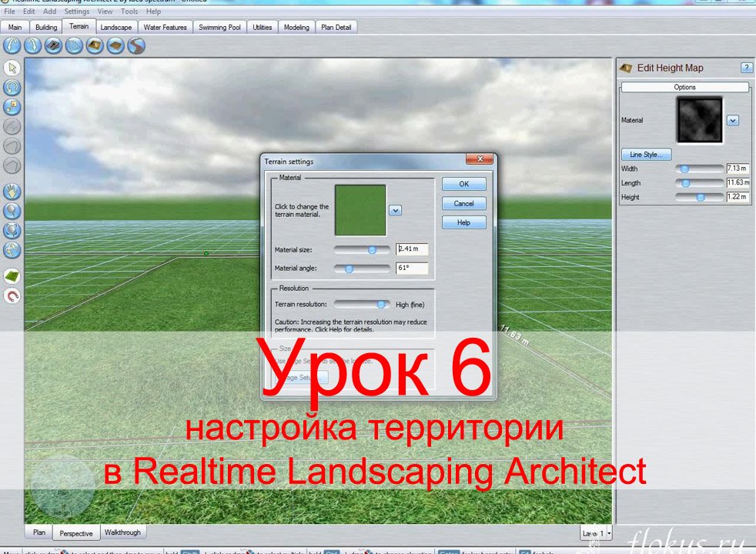Click the Height slider in Options

coord(700,197)
